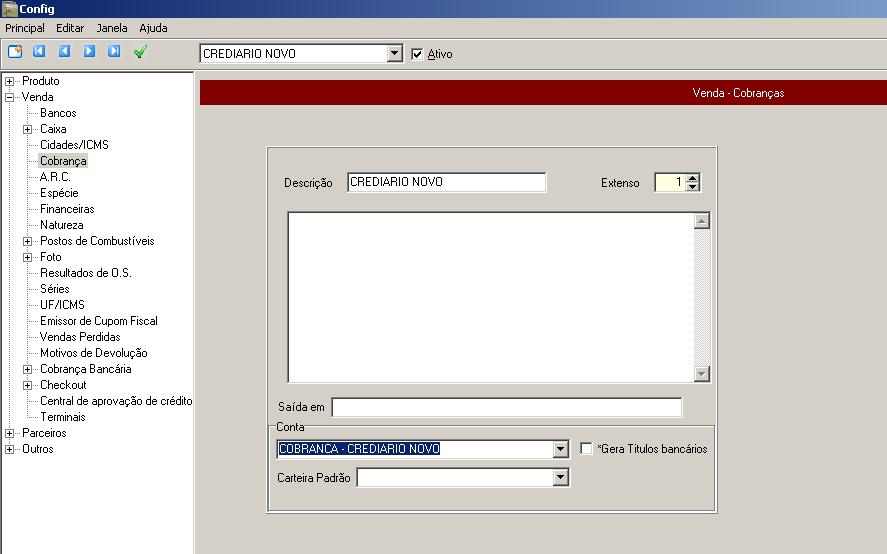The image size is (887, 554).
Task: Go to first record arrow icon
Action: [x=39, y=51]
